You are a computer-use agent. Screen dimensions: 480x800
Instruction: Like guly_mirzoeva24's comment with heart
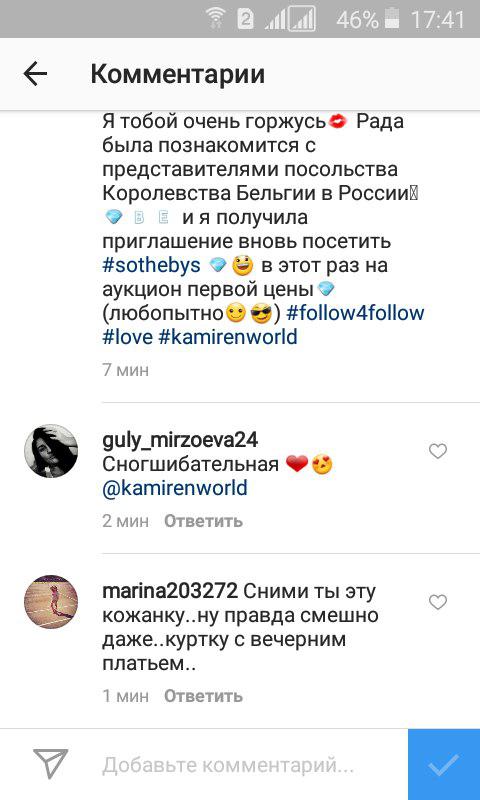click(438, 451)
